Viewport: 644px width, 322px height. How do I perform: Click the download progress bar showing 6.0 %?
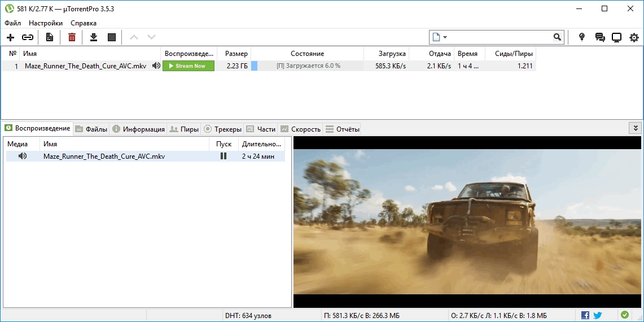(x=307, y=66)
